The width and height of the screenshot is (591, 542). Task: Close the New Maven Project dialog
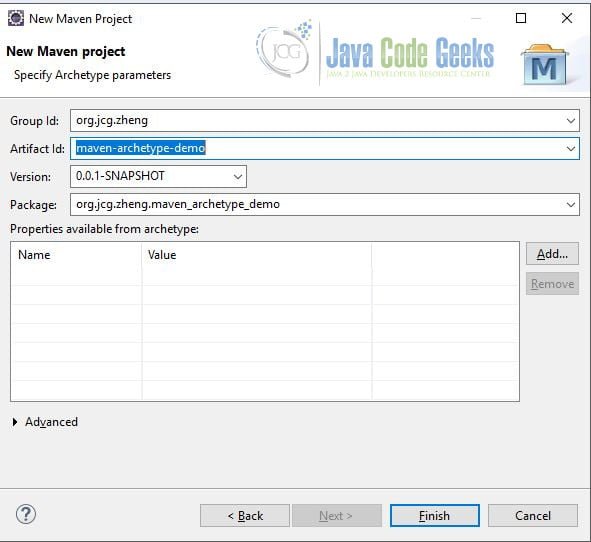tap(567, 18)
